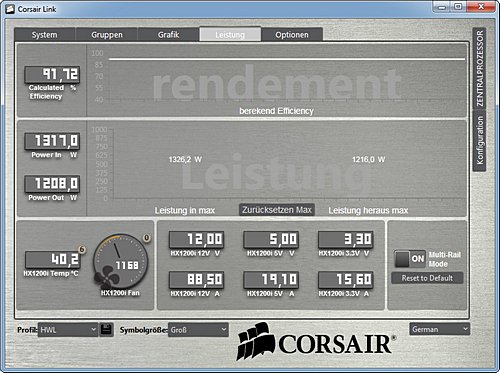Screen dimensions: 500x373
Task: Click the Calculated Efficiency value 91,72
Action: coord(52,75)
